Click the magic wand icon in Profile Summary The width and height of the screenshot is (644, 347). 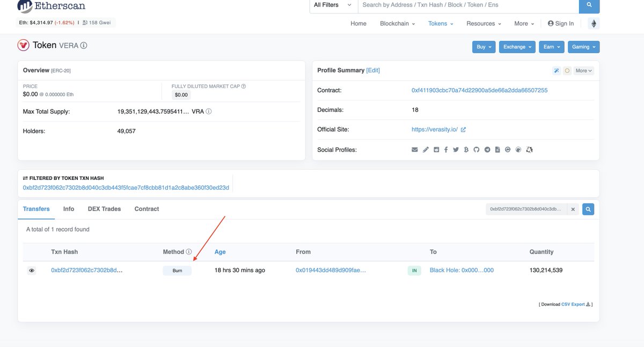coord(557,70)
